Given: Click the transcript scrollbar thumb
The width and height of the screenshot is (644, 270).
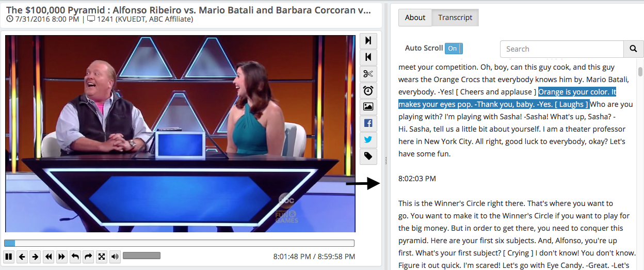Looking at the screenshot, I should tap(640, 71).
